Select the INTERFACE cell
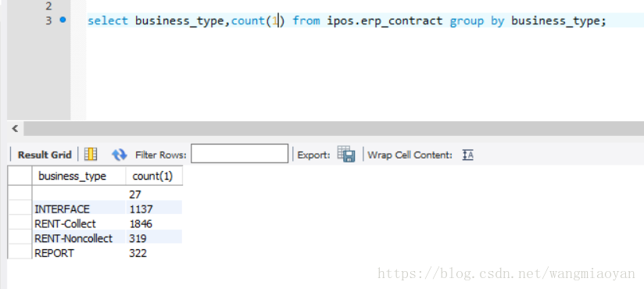Image resolution: width=644 pixels, height=289 pixels. (x=79, y=209)
